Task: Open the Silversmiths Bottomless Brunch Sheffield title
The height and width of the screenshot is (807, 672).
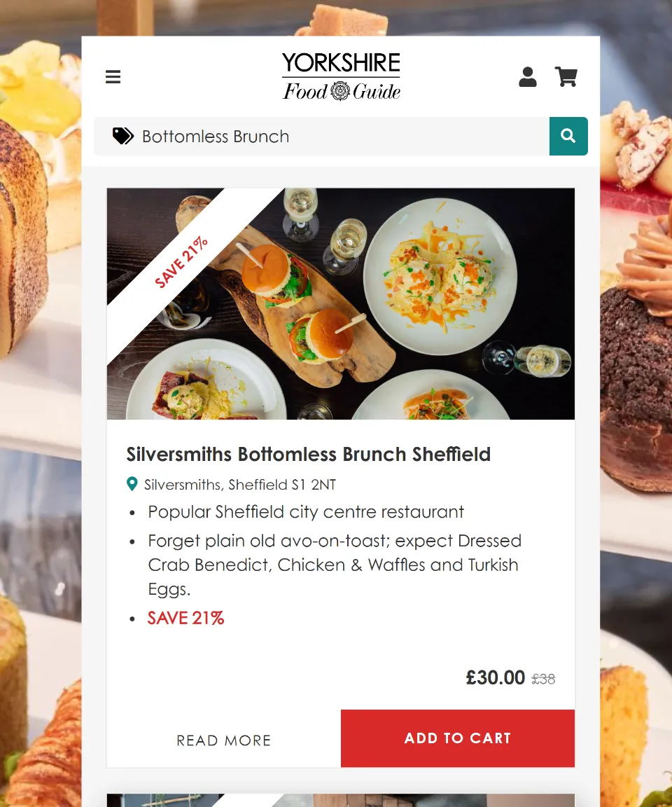Action: [x=309, y=455]
